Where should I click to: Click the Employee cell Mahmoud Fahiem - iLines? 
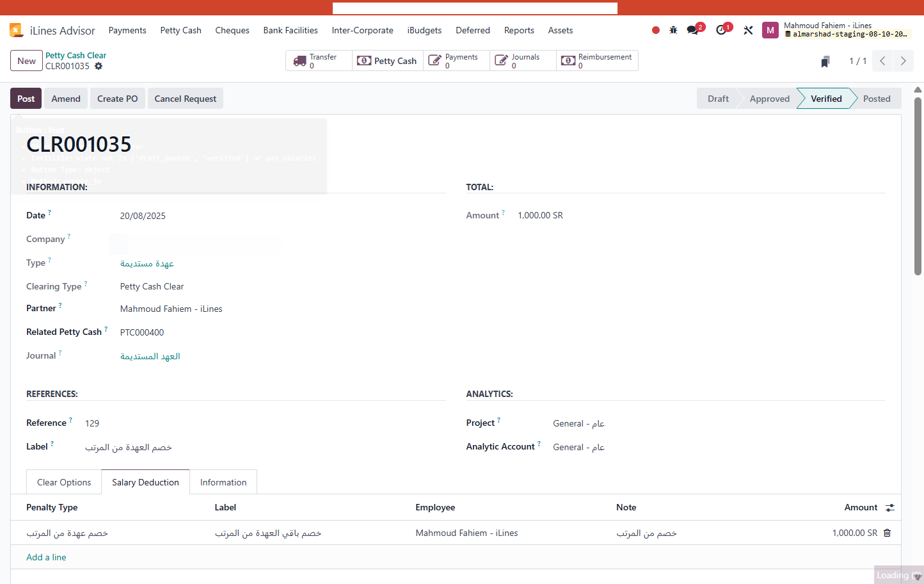click(466, 533)
